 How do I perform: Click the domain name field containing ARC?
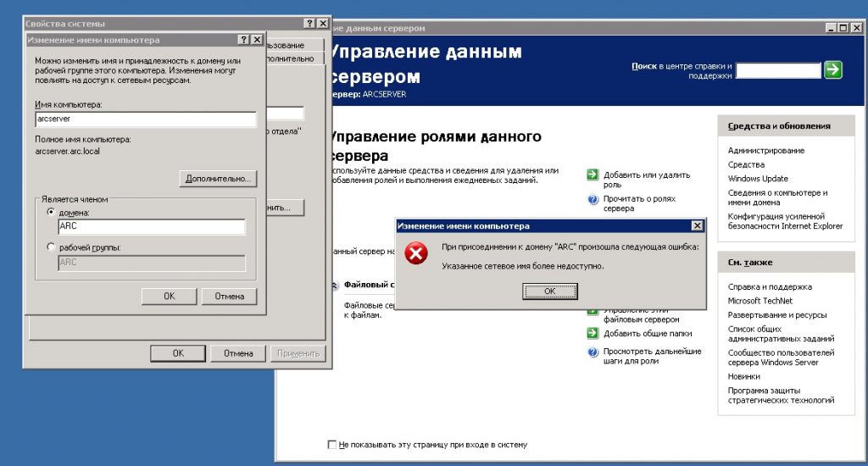point(152,226)
